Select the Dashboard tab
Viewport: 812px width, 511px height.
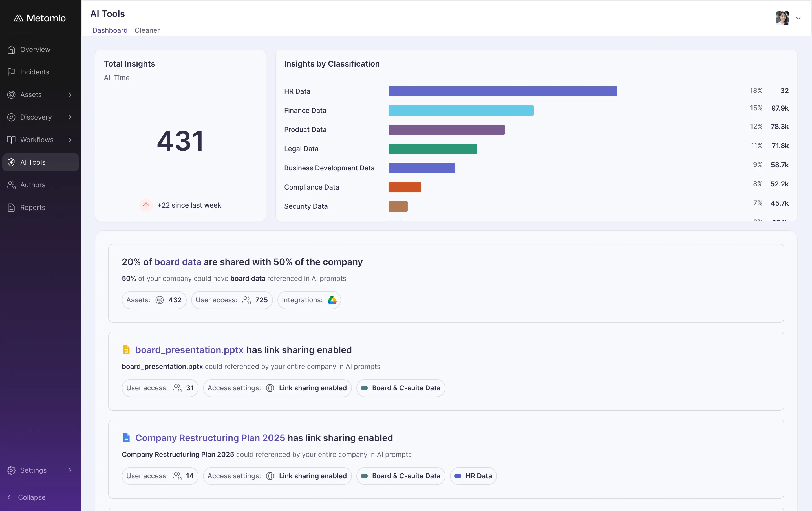coord(110,30)
